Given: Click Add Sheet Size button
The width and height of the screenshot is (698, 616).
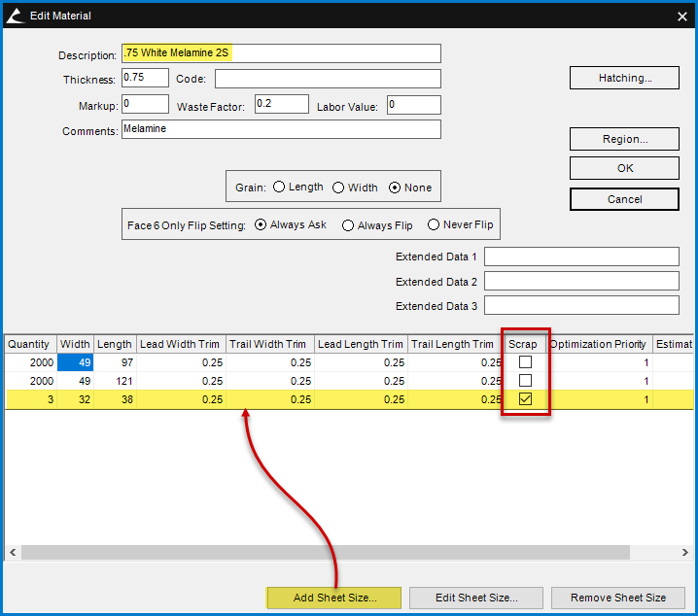Looking at the screenshot, I should [333, 598].
